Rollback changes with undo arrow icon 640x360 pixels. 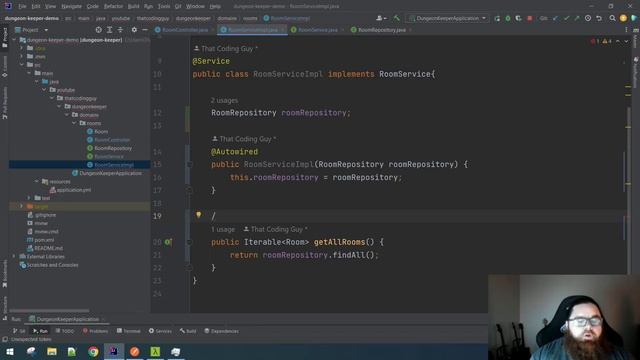click(599, 18)
